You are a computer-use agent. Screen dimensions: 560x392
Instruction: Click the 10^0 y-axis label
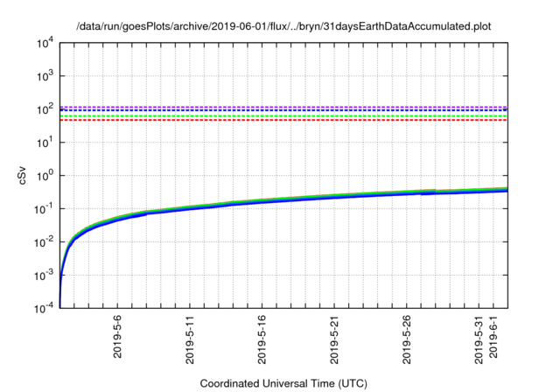pyautogui.click(x=45, y=176)
